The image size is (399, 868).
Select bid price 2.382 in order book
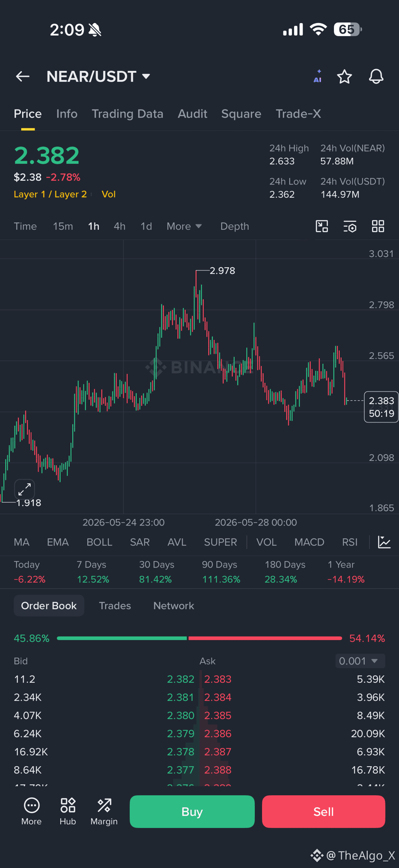coord(181,679)
